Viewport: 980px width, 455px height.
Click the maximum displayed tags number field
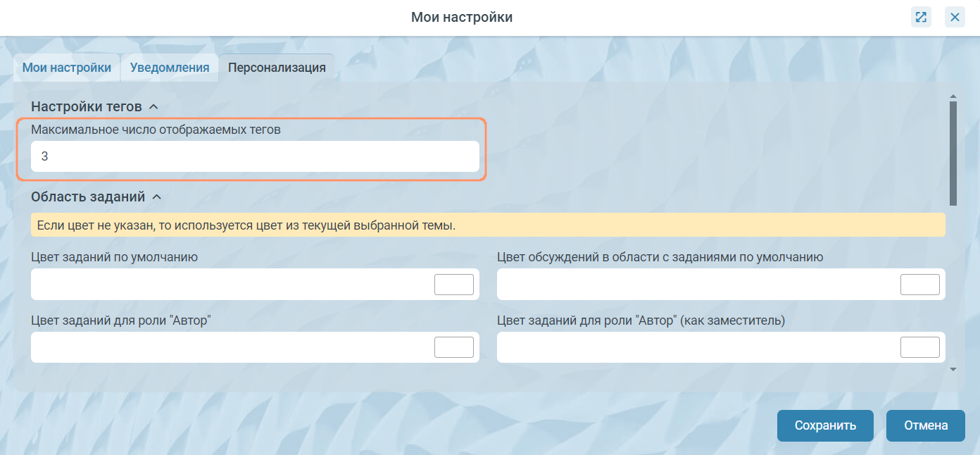(255, 156)
